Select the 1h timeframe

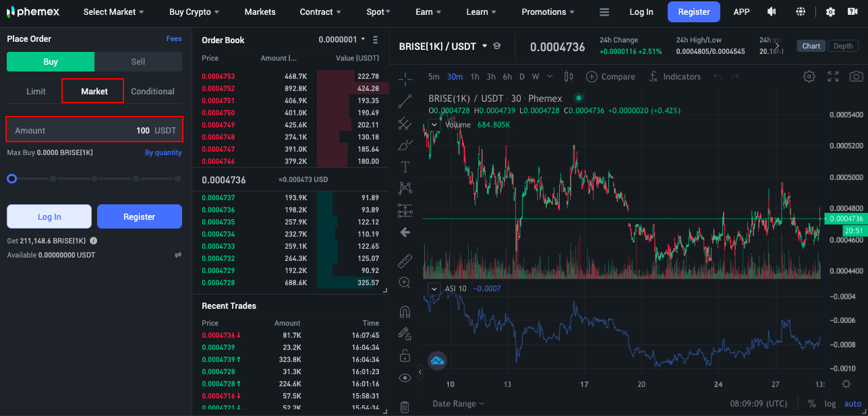[x=475, y=77]
